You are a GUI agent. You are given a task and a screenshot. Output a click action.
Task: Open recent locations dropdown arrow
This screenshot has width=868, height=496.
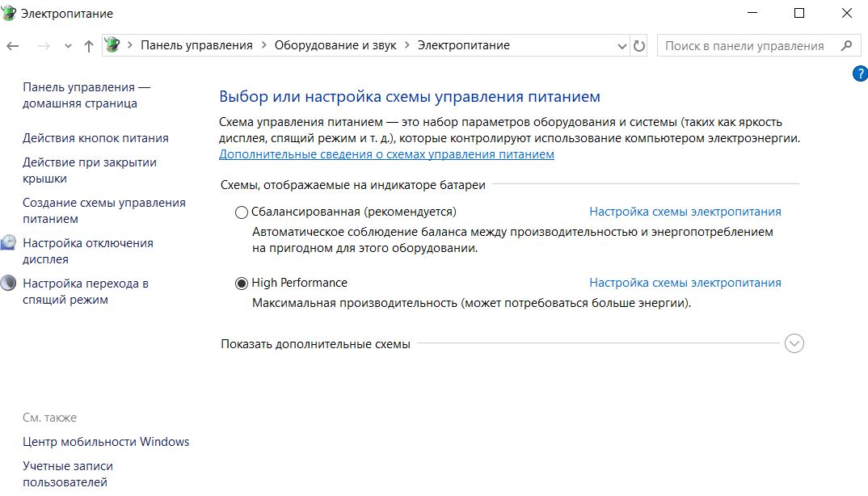tap(68, 46)
